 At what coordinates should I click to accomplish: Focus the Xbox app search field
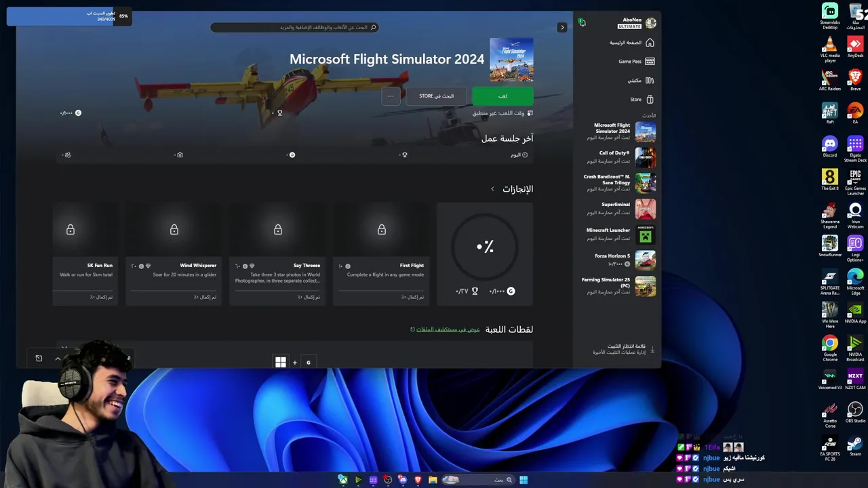(294, 27)
